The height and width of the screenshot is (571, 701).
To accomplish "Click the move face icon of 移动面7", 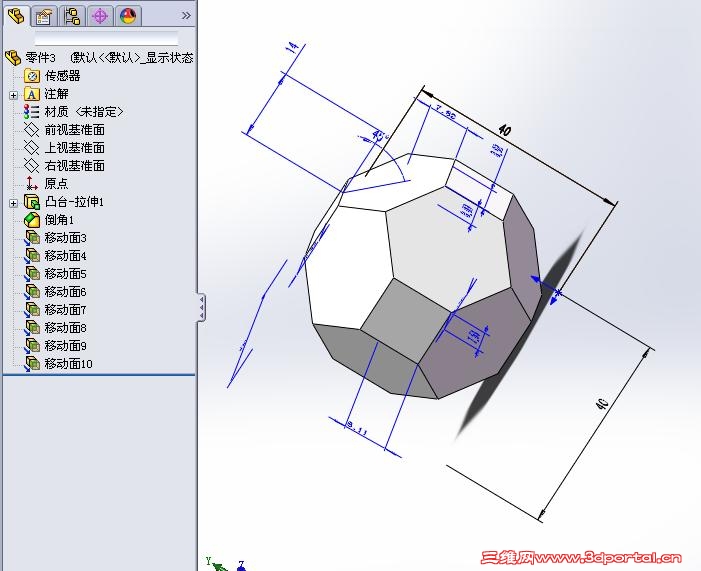I will point(32,309).
